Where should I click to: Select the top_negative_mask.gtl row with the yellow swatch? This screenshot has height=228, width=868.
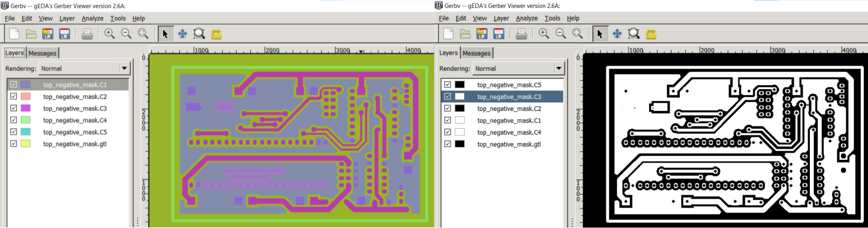pos(75,144)
